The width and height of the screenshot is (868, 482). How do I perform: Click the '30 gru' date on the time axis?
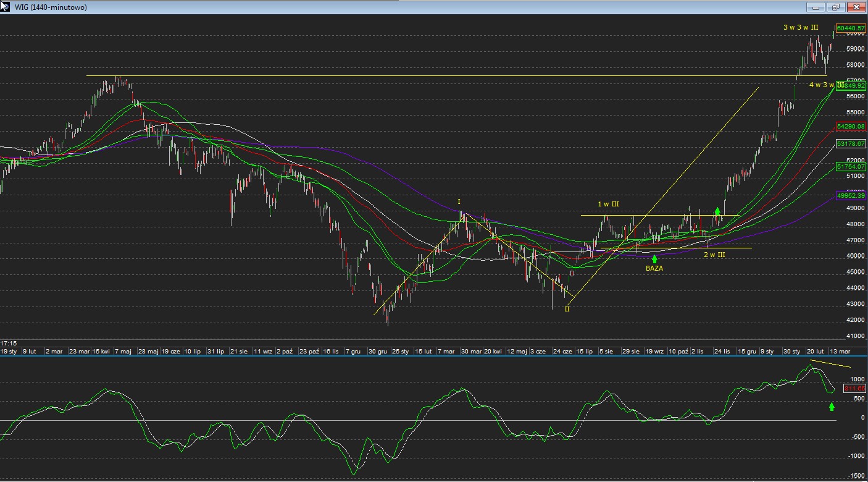(377, 352)
